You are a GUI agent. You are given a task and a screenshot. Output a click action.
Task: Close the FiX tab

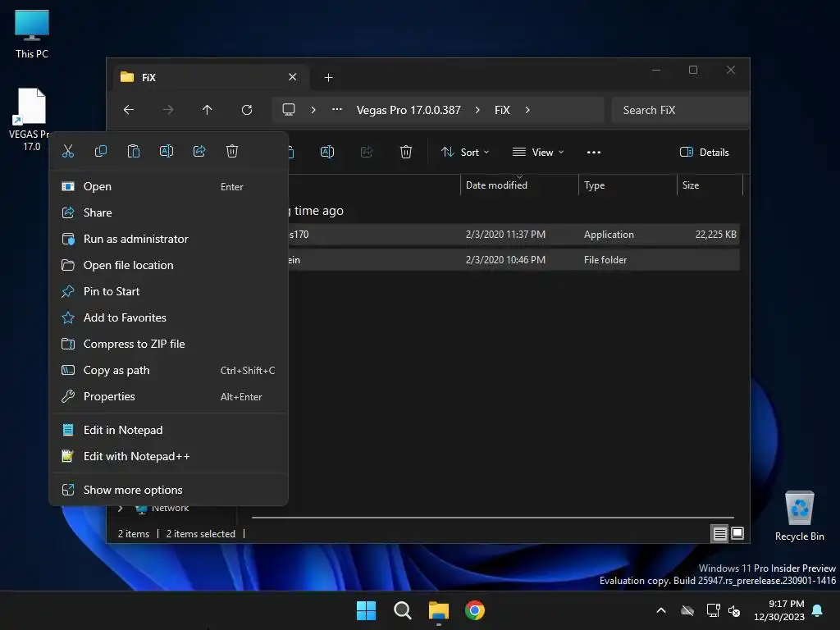pos(293,77)
